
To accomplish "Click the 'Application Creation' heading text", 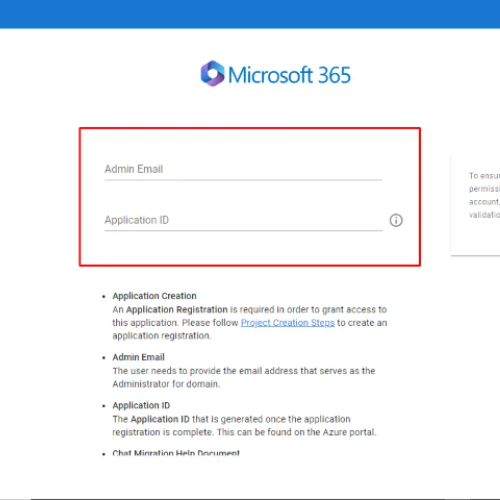I will [154, 296].
